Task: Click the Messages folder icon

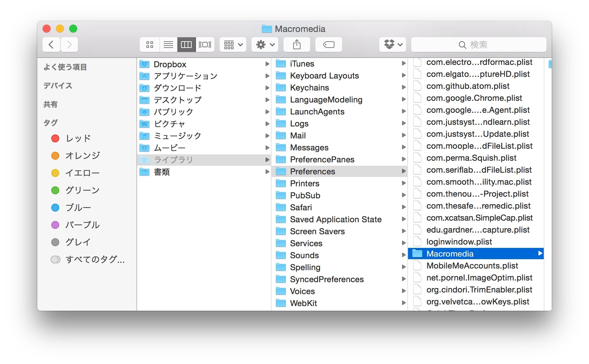Action: [281, 147]
